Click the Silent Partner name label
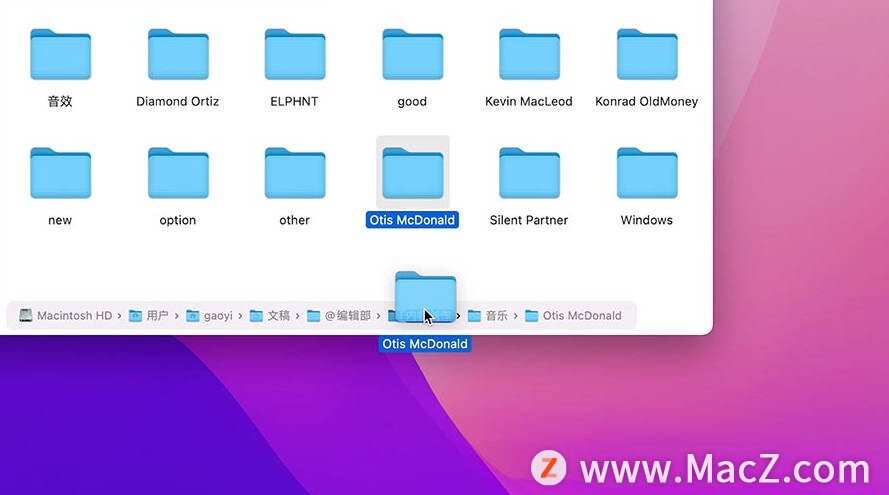The height and width of the screenshot is (495, 889). (x=529, y=220)
